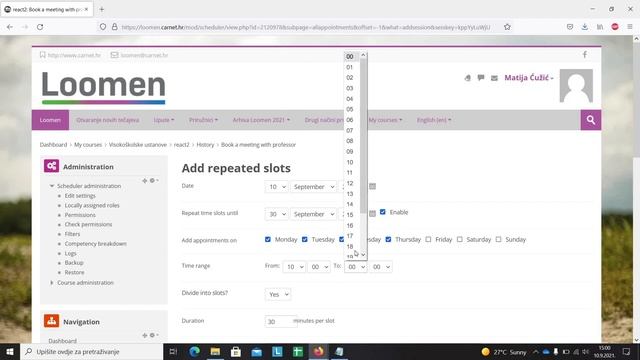Open Firefox library icon
Screen dimensions: 640x360
(x=600, y=27)
